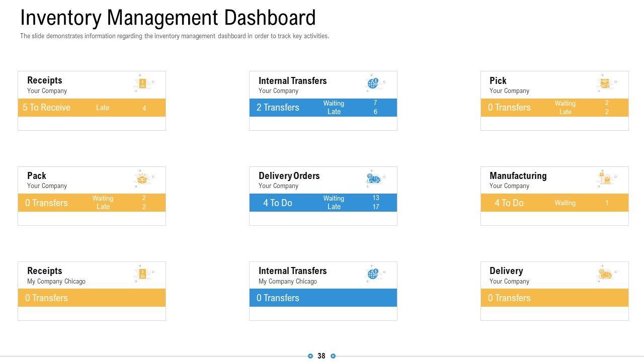Click '4 To Do' in Manufacturing

(x=509, y=203)
